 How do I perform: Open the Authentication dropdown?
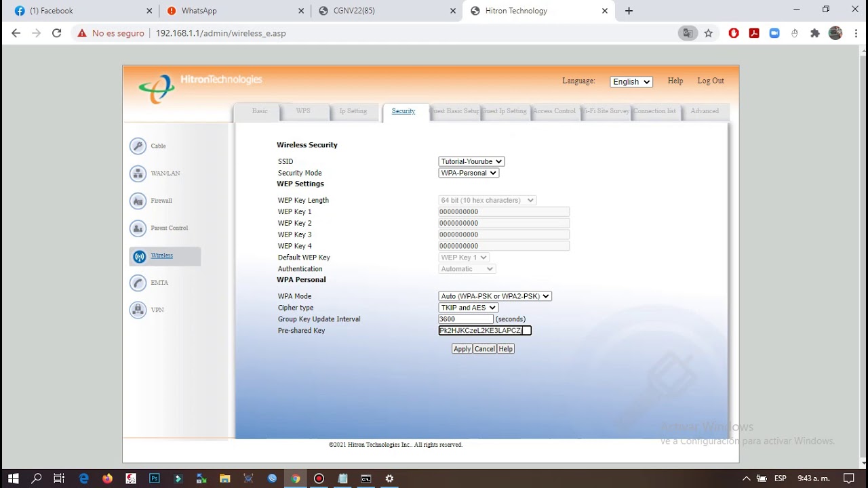pyautogui.click(x=467, y=269)
